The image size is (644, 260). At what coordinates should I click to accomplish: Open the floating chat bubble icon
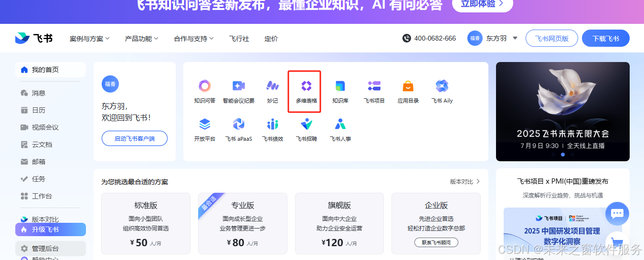[617, 213]
